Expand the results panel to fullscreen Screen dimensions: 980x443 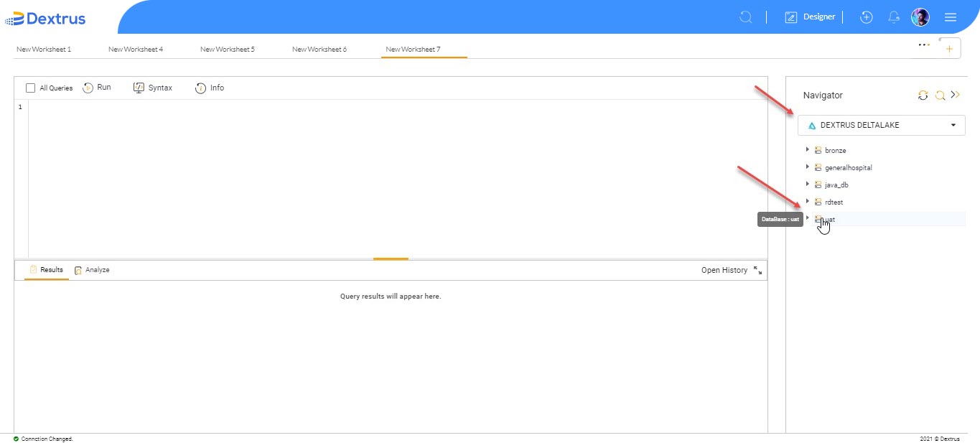[x=757, y=270]
